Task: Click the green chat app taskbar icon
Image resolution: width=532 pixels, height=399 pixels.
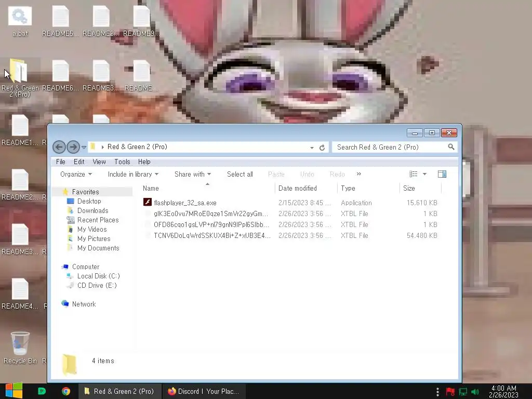Action: pyautogui.click(x=42, y=391)
